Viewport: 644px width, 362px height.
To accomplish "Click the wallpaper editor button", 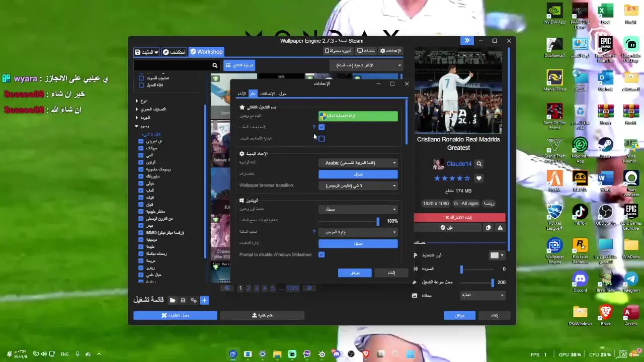I will click(175, 315).
